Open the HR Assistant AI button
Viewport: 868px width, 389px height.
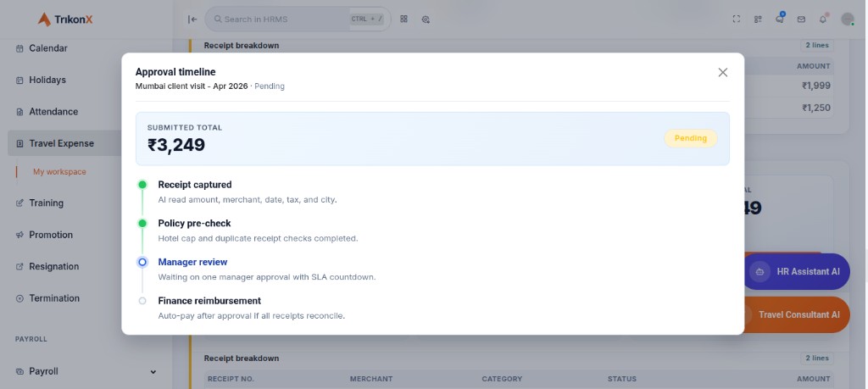click(x=797, y=272)
